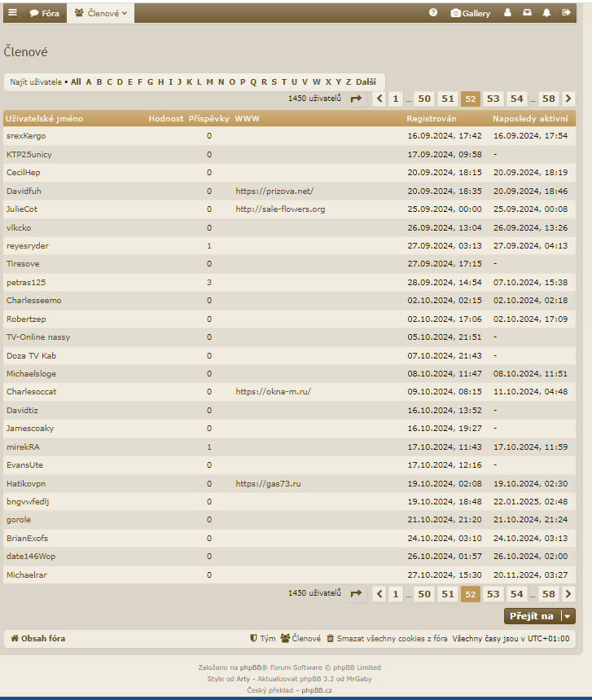Go to previous page using top arrow
592x700 pixels.
tap(379, 99)
